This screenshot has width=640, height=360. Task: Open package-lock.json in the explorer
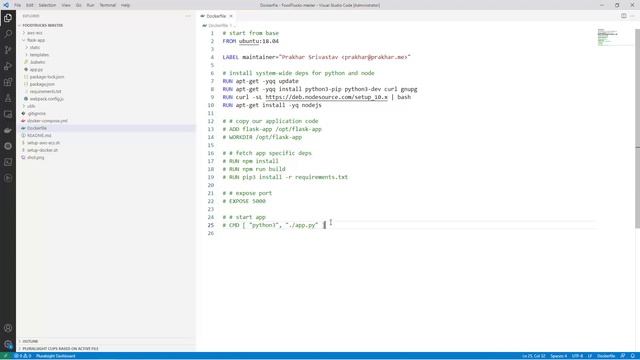pos(47,77)
